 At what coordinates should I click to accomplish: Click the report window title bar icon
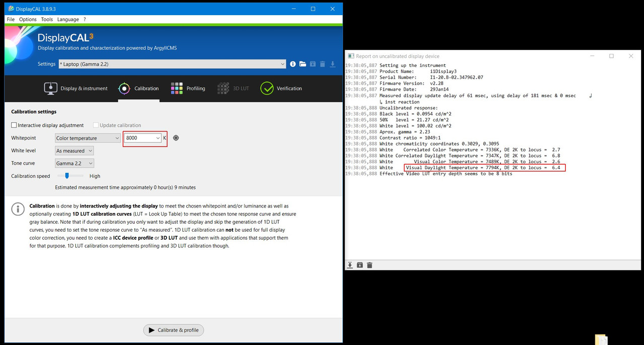click(351, 56)
